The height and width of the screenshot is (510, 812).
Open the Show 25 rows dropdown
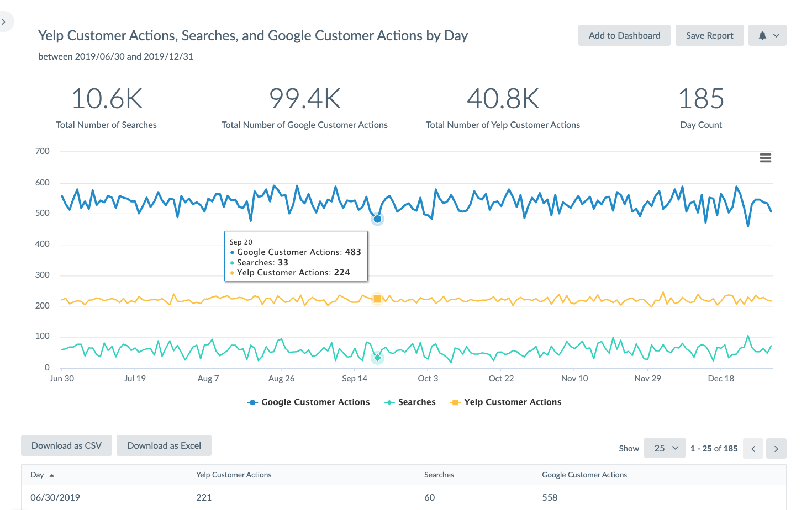click(x=665, y=448)
